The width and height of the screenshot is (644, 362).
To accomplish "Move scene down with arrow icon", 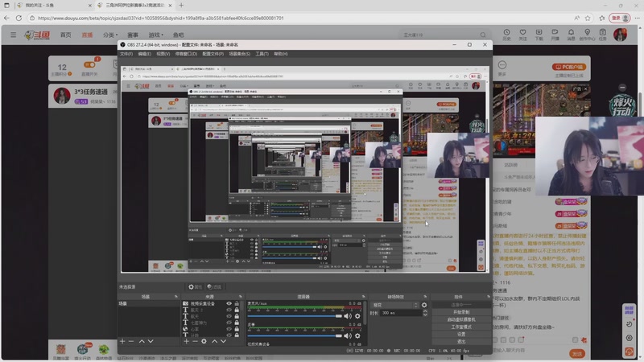I will [x=151, y=341].
